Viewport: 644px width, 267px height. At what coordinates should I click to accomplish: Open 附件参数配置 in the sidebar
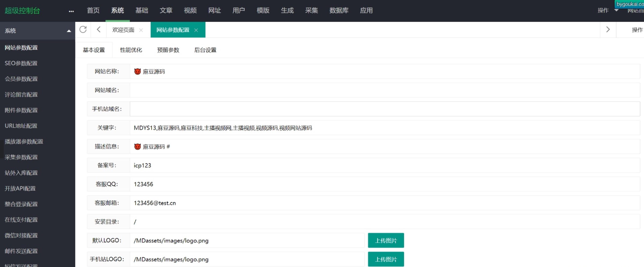[x=21, y=110]
